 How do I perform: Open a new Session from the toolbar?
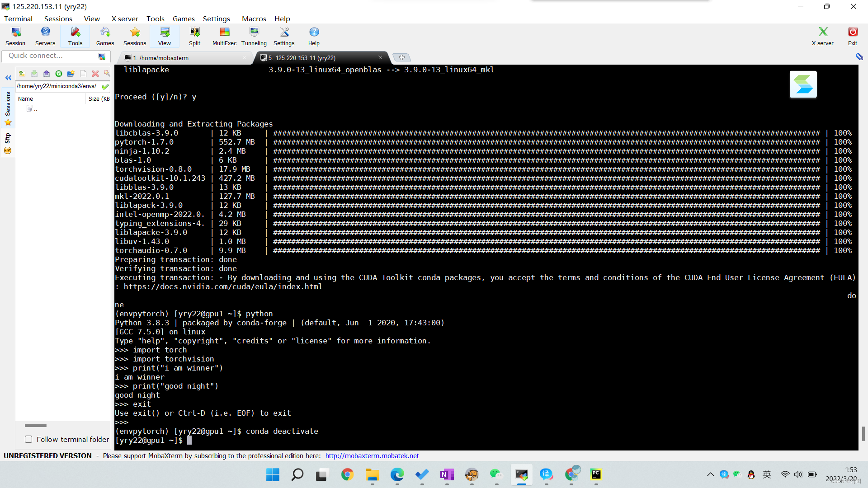pyautogui.click(x=15, y=36)
